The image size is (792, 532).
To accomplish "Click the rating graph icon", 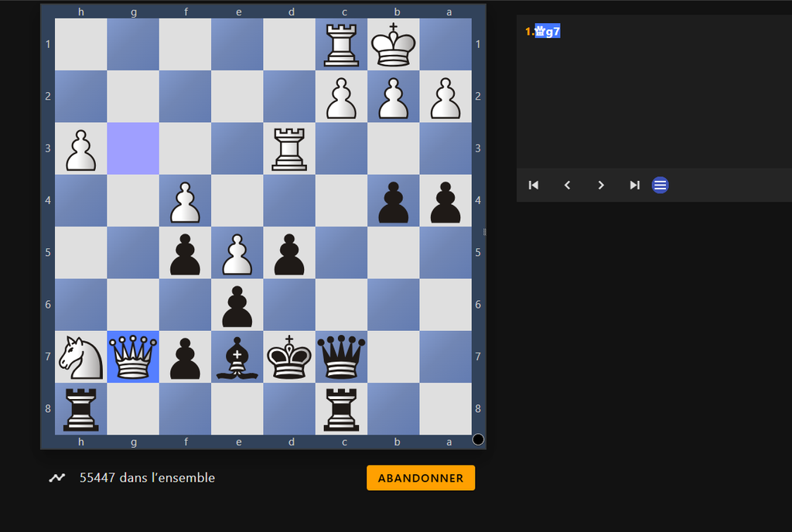I will coord(56,478).
